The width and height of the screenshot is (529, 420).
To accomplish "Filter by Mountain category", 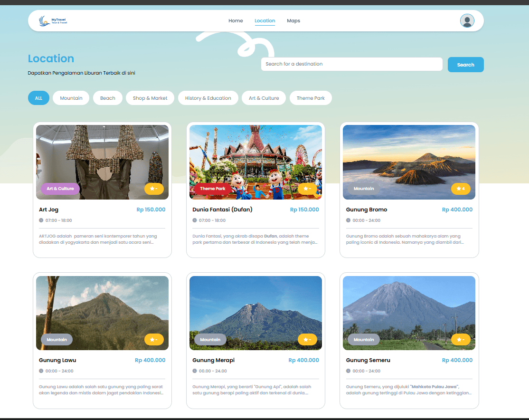I will [71, 98].
